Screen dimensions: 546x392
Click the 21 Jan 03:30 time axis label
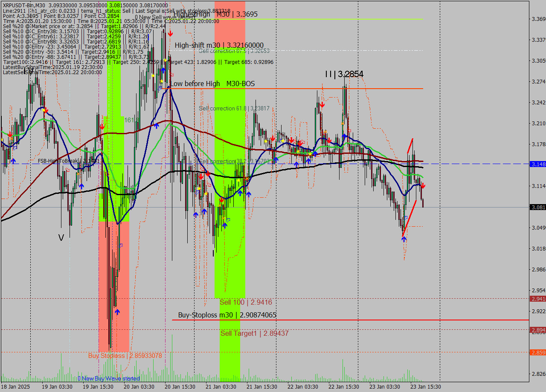[221, 386]
